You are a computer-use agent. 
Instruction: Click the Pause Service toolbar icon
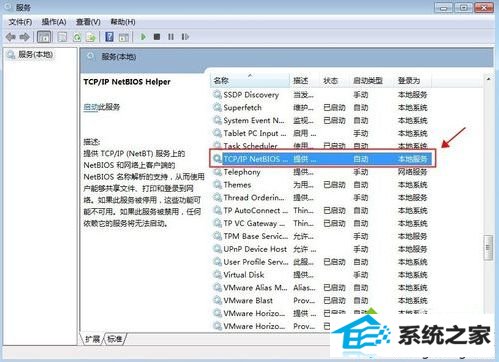171,37
